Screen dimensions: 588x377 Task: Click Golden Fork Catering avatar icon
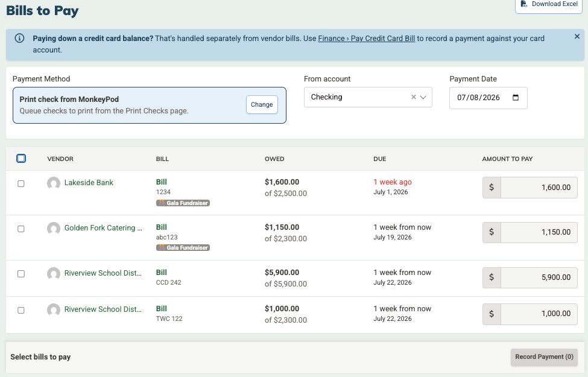tap(54, 228)
